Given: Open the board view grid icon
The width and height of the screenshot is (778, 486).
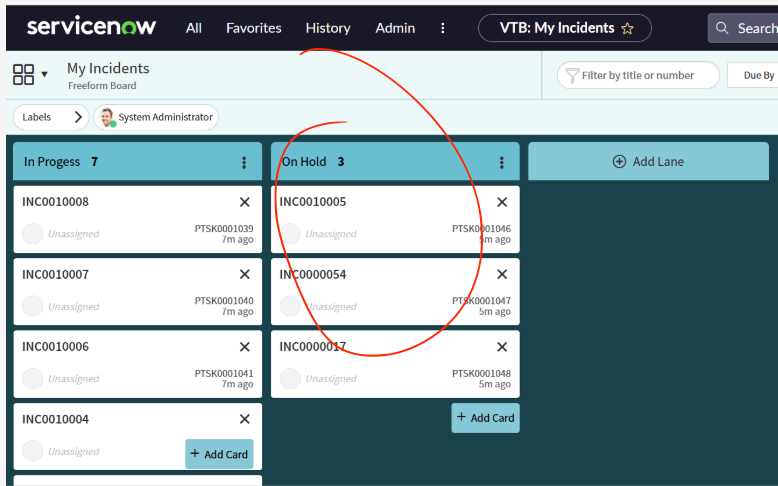Looking at the screenshot, I should 23,74.
